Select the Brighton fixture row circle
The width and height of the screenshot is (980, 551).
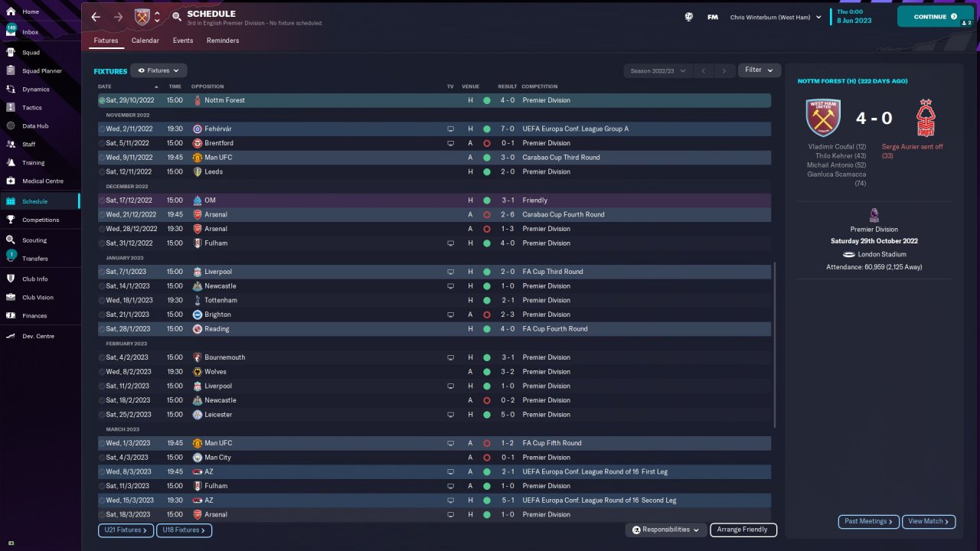[x=102, y=315]
